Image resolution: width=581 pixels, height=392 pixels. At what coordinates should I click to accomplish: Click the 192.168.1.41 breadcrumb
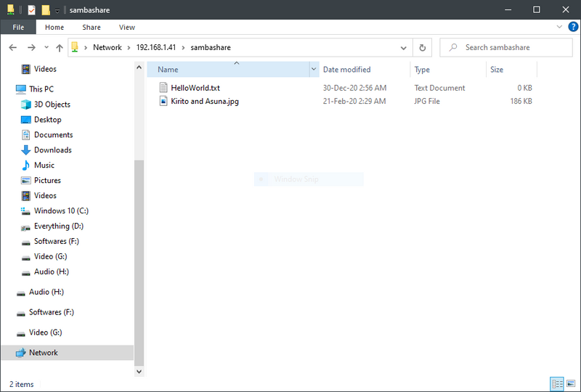pyautogui.click(x=155, y=47)
